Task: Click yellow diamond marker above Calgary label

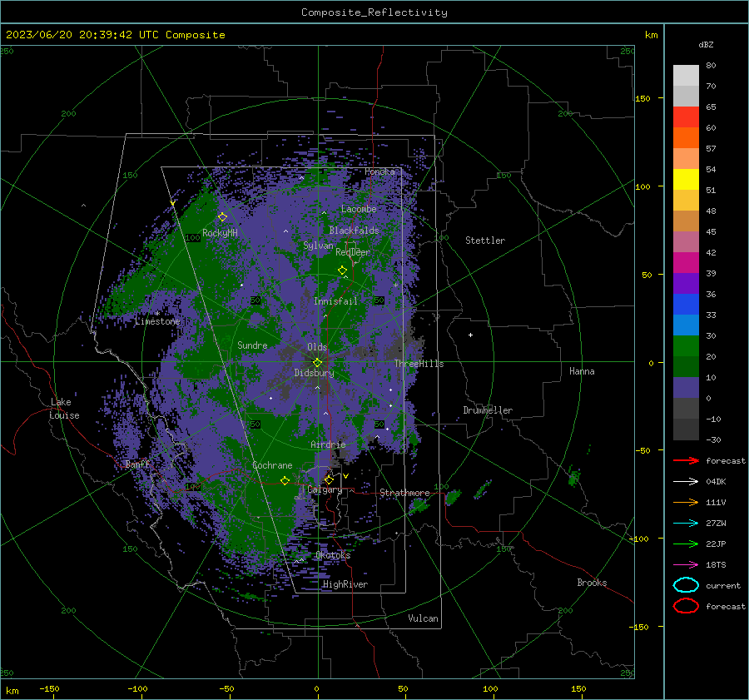Action: click(329, 479)
